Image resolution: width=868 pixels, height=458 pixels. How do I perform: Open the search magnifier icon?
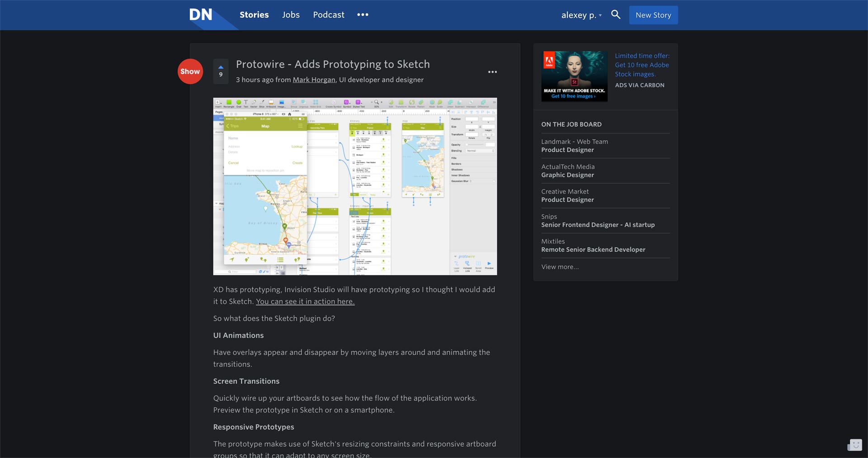click(616, 14)
